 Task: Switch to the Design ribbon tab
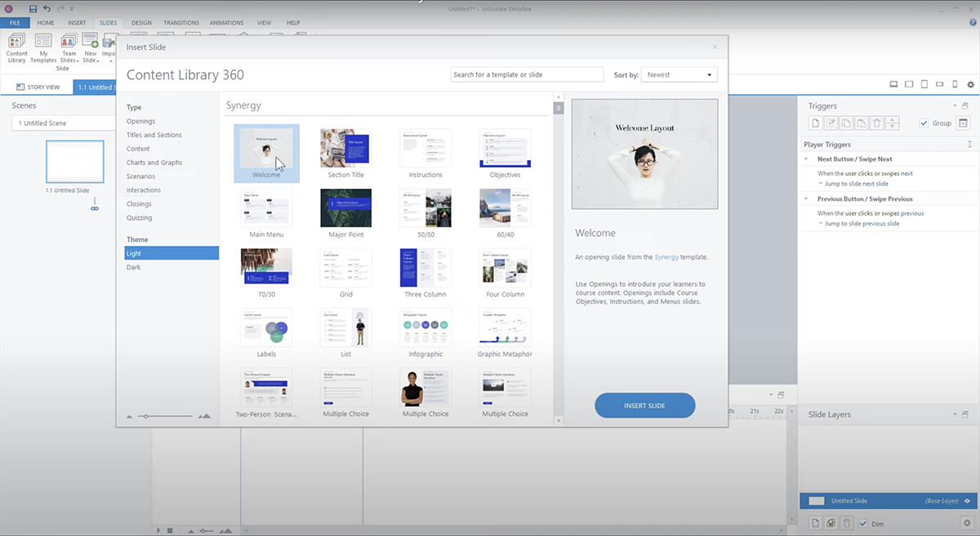(x=141, y=23)
